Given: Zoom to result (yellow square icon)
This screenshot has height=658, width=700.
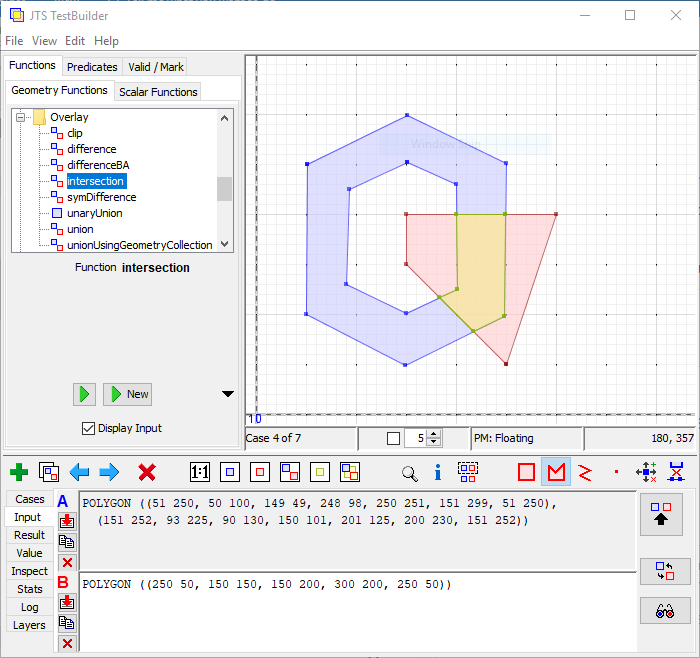Looking at the screenshot, I should [x=320, y=472].
